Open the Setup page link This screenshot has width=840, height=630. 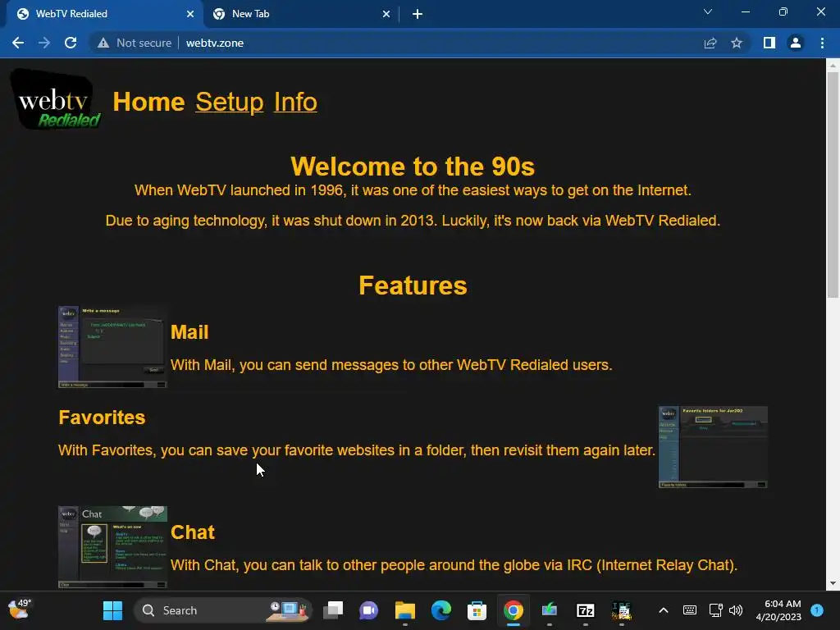(x=230, y=102)
